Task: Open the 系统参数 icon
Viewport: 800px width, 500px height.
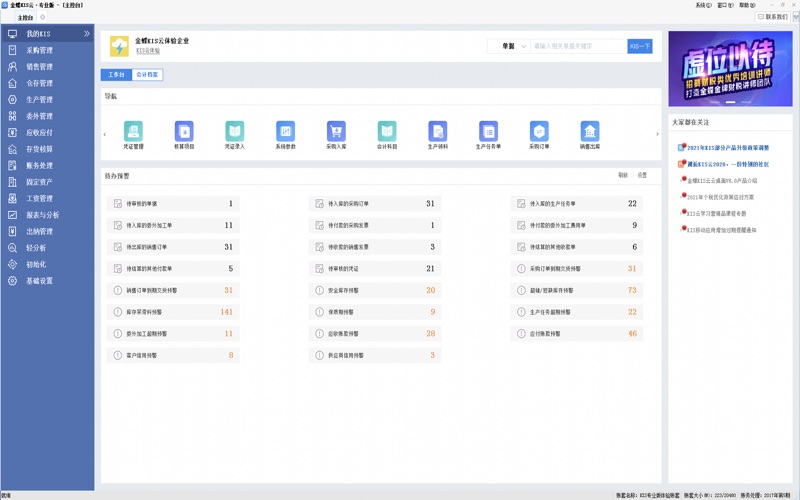Action: pyautogui.click(x=285, y=131)
